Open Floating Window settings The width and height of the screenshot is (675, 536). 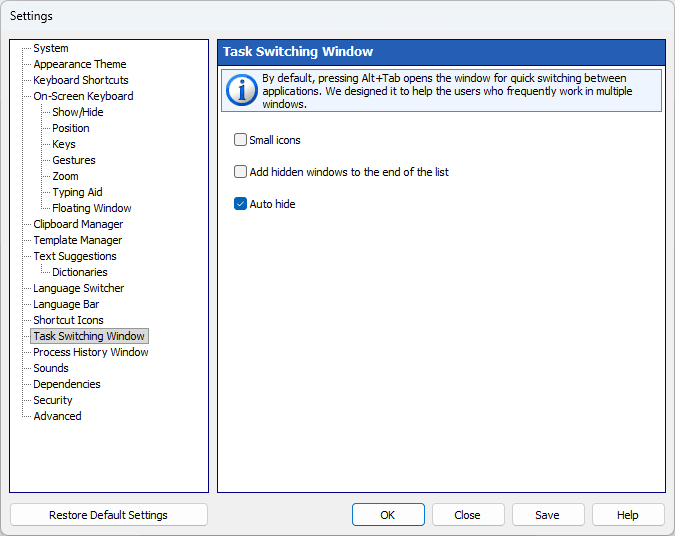pos(92,208)
